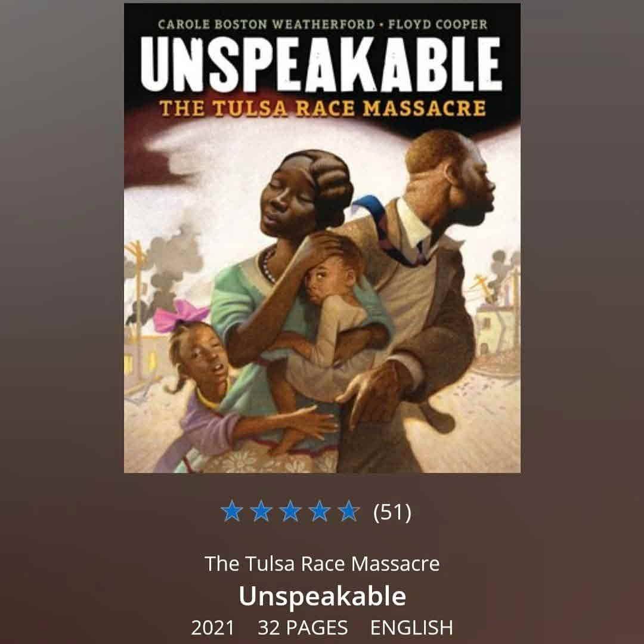Screen dimensions: 644x644
Task: Click illustrator name Floyd Cooper on cover
Action: coord(438,24)
